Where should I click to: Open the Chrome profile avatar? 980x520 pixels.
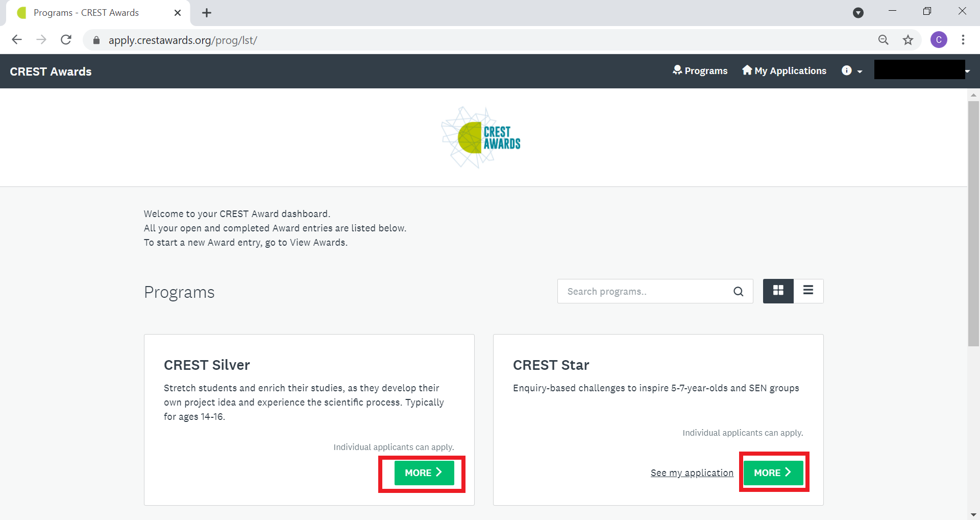coord(939,40)
